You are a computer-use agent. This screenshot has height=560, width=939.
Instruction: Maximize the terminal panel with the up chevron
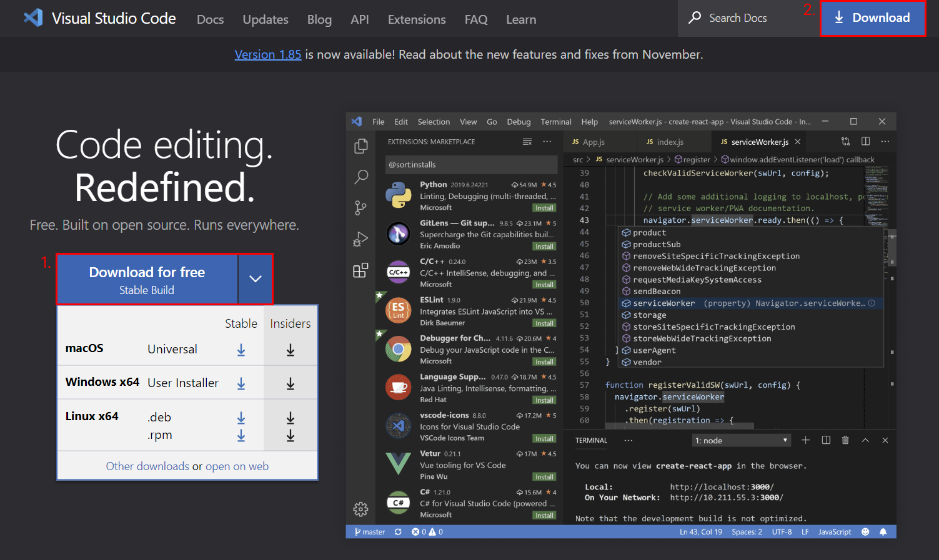pyautogui.click(x=865, y=440)
